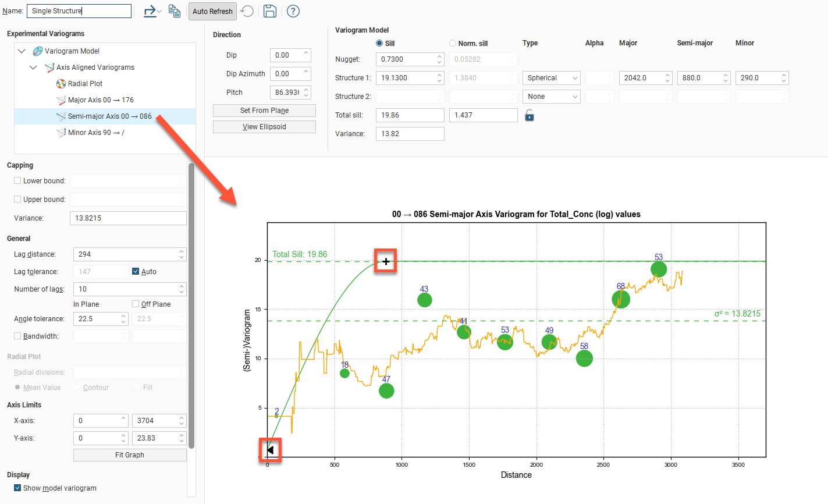This screenshot has width=828, height=504.
Task: Collapse the Axis Aligned Variograms node
Action: point(33,68)
